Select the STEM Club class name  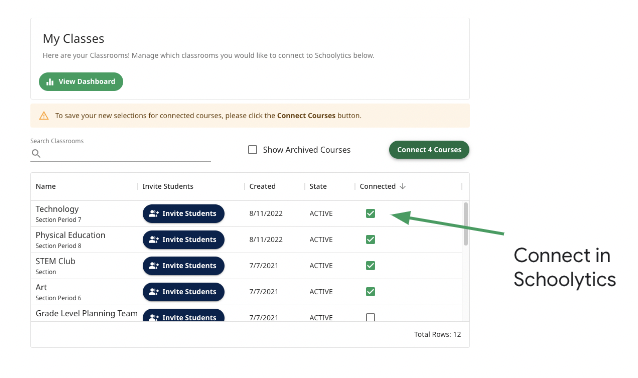coord(55,261)
